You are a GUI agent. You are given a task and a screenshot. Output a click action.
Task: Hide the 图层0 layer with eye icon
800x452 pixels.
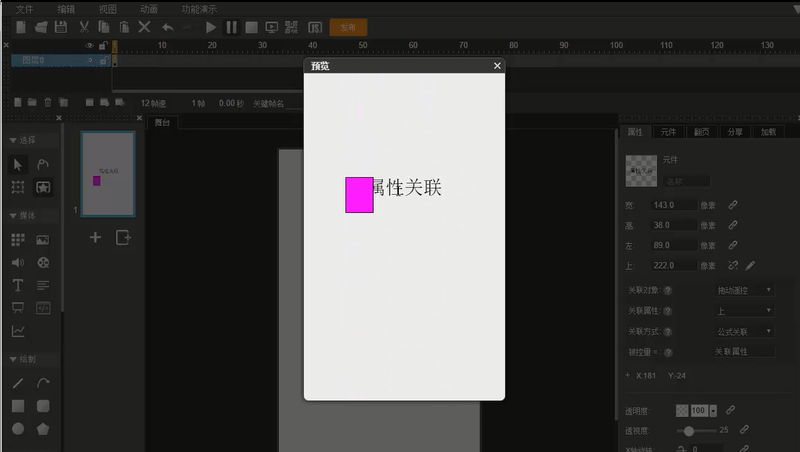click(x=89, y=60)
